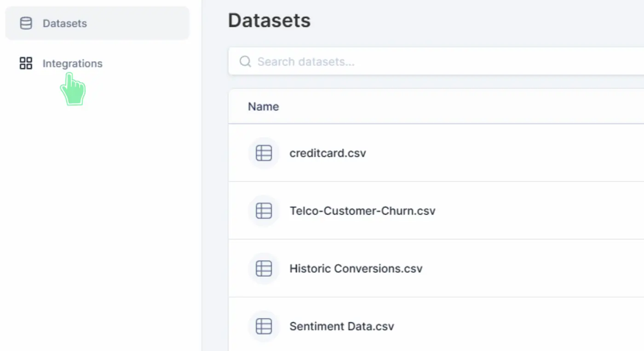
Task: Click the magnifier icon in search bar
Action: (246, 62)
